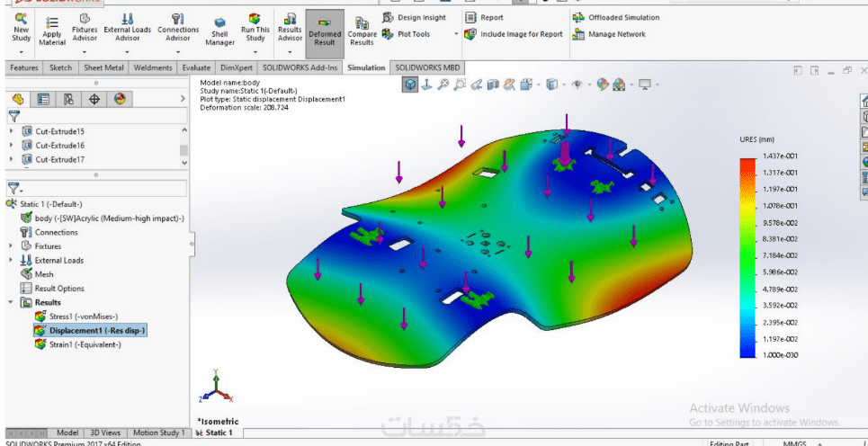This screenshot has height=446, width=868.
Task: Expand the External Loads folder
Action: coord(12,260)
